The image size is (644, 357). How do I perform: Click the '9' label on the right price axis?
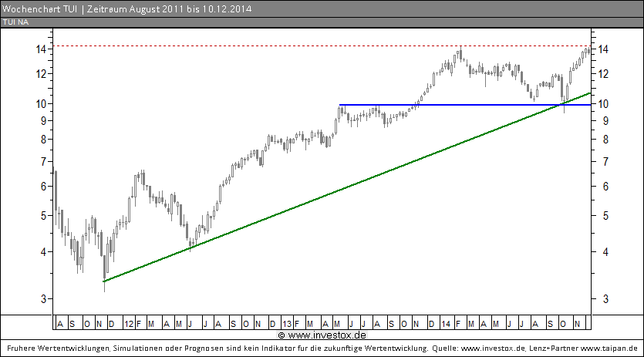[605, 121]
